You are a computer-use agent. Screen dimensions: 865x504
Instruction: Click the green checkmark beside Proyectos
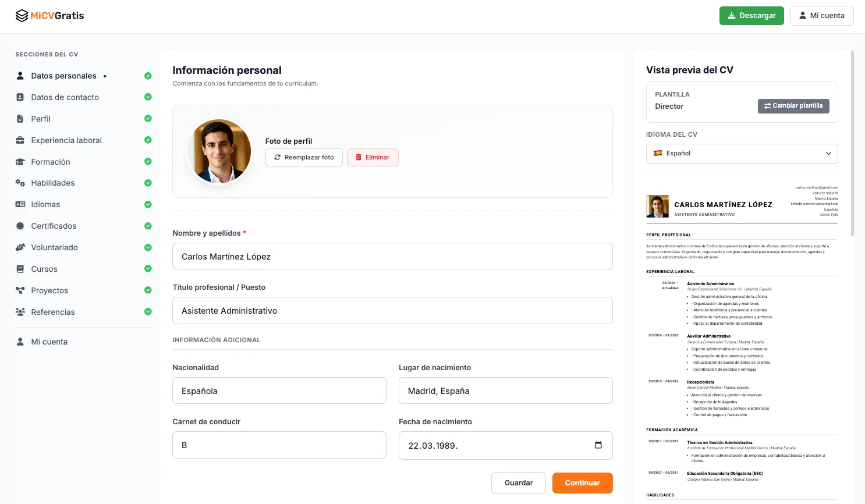coord(148,290)
